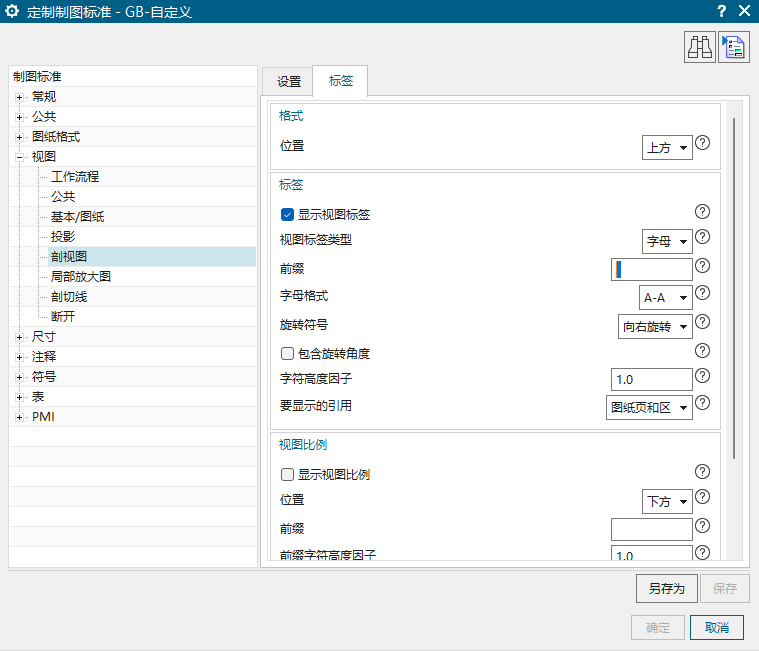
Task: Expand the PMI tree node
Action: tap(19, 417)
